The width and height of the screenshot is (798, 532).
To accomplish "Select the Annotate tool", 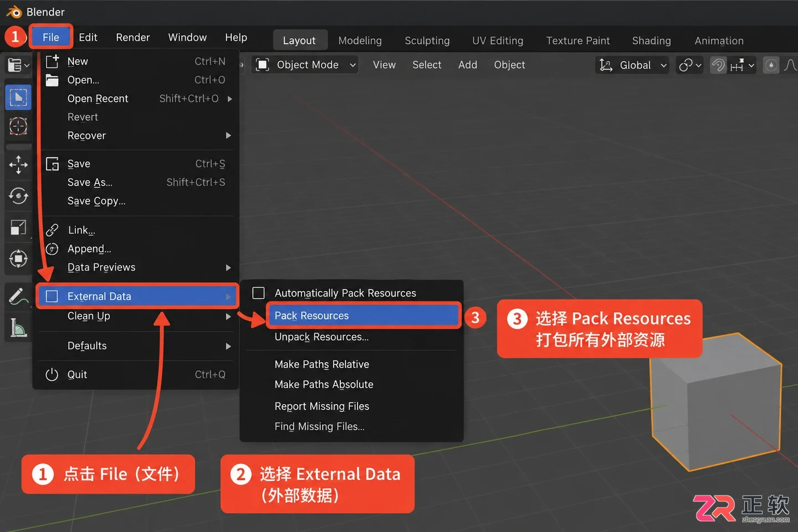I will (x=18, y=296).
